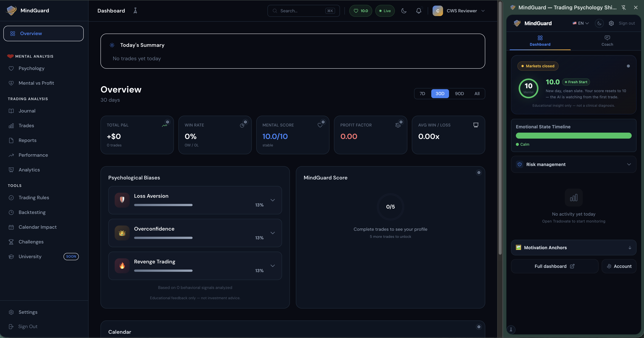Click the Full dashboard button
The height and width of the screenshot is (338, 644).
click(554, 266)
